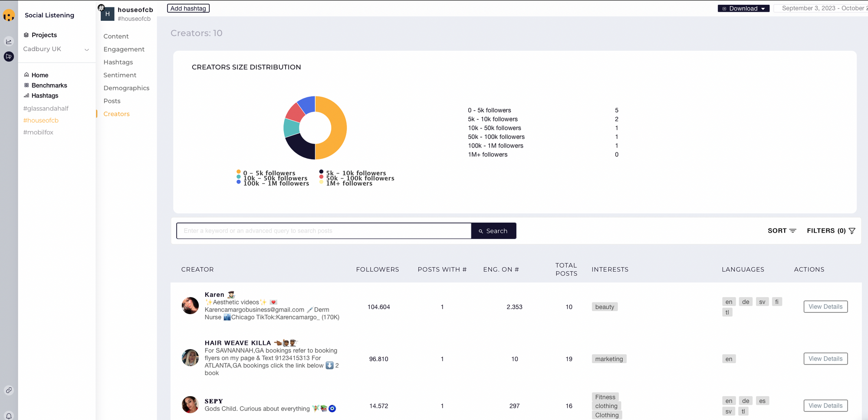Click the Benchmarks grid icon
This screenshot has height=420, width=868.
(x=26, y=85)
